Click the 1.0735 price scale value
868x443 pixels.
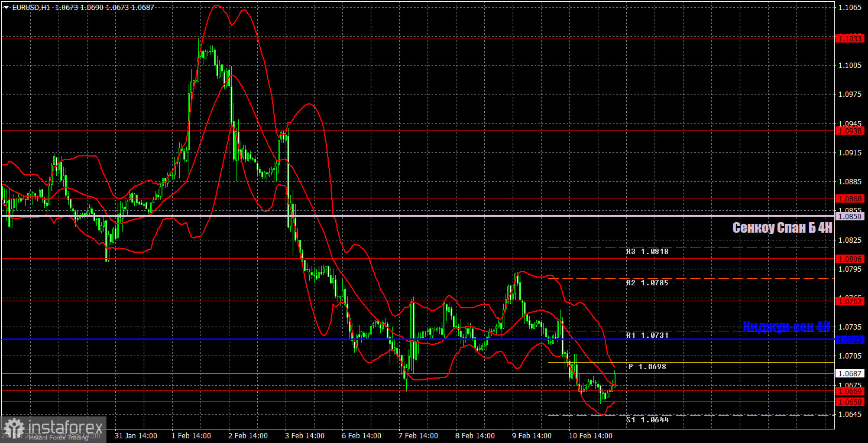(850, 327)
